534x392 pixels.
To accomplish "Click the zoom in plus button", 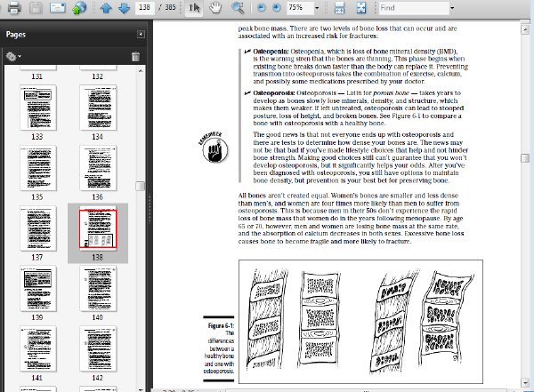I will [x=277, y=7].
